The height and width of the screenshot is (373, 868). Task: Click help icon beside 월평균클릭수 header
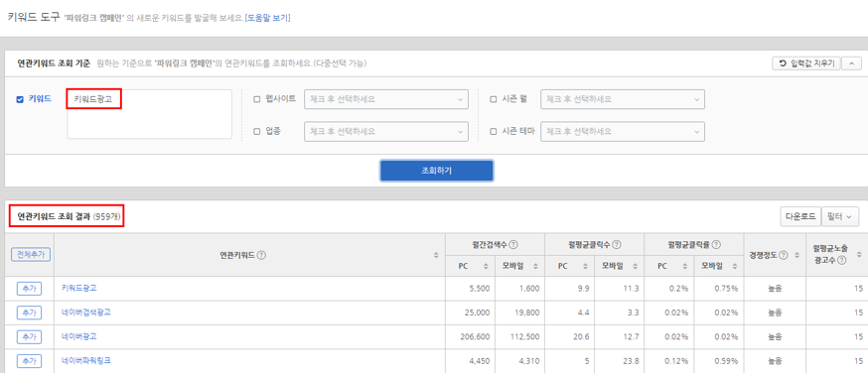pyautogui.click(x=616, y=244)
